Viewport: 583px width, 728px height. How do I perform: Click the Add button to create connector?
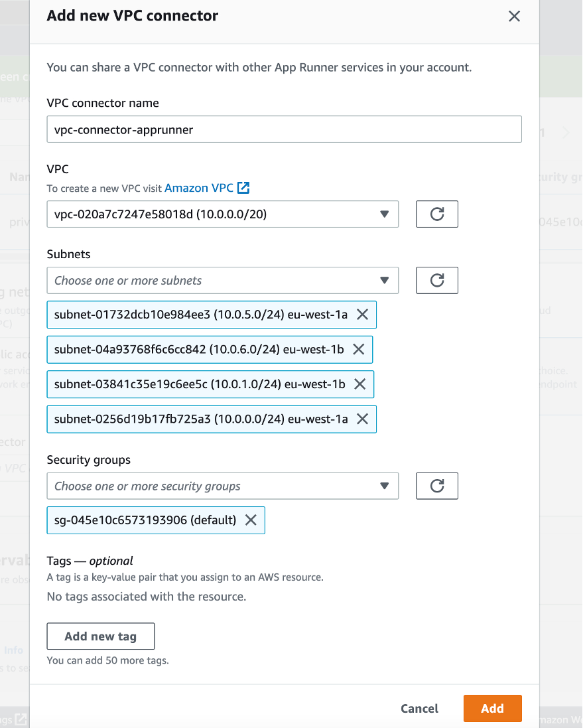pyautogui.click(x=492, y=708)
